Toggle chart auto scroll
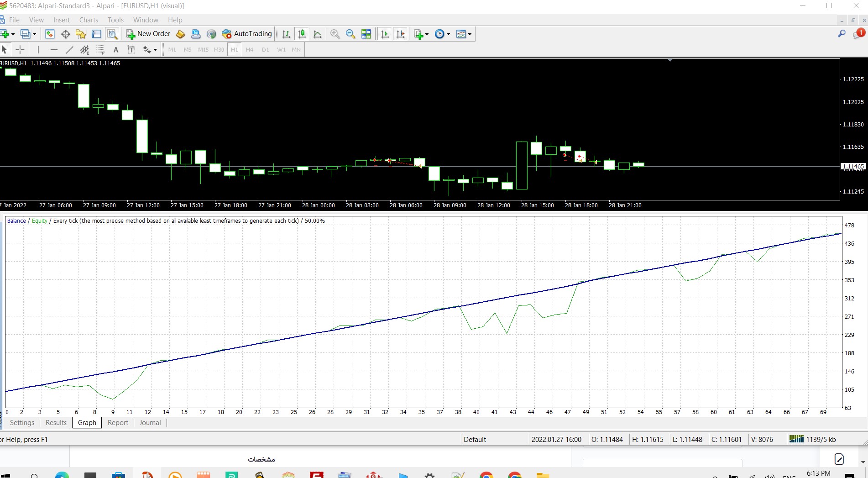This screenshot has height=478, width=868. tap(385, 34)
